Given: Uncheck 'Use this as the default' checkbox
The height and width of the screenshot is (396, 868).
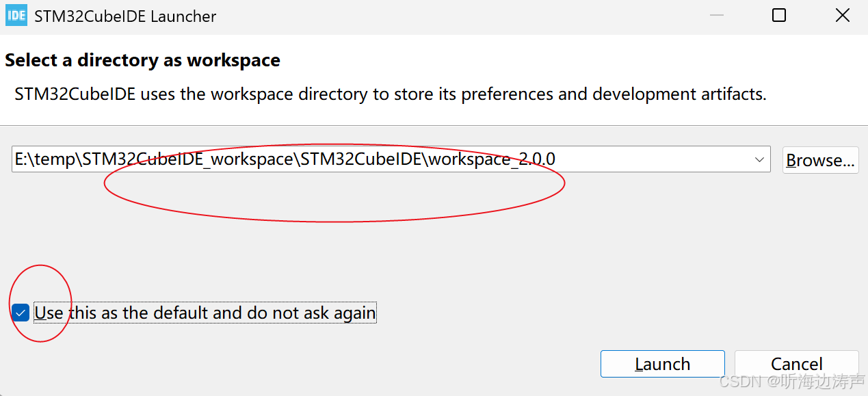Looking at the screenshot, I should click(x=21, y=313).
